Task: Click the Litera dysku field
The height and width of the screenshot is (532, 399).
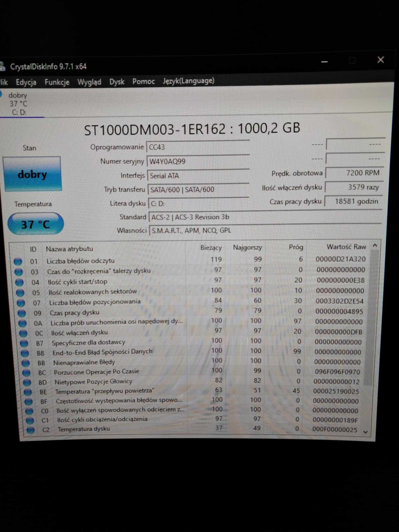Action: [199, 203]
